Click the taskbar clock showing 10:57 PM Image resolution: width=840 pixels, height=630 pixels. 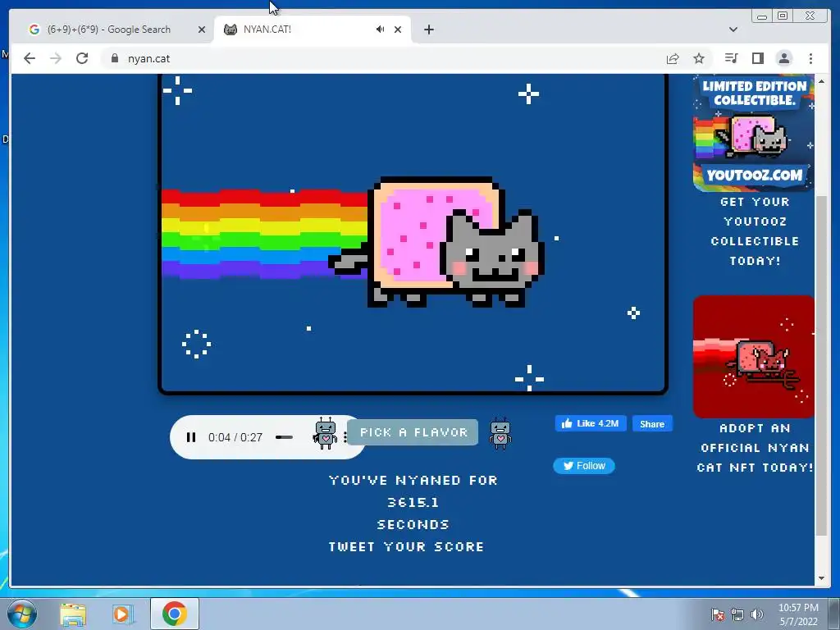pyautogui.click(x=798, y=614)
